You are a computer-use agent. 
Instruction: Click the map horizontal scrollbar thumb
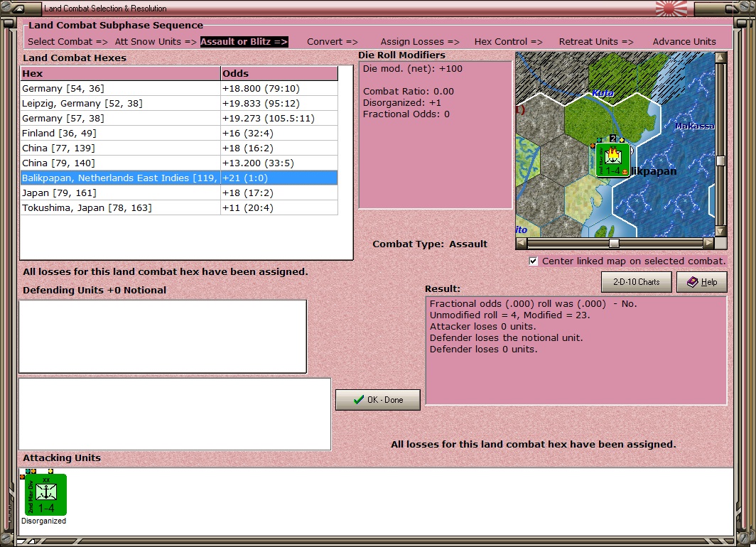614,244
